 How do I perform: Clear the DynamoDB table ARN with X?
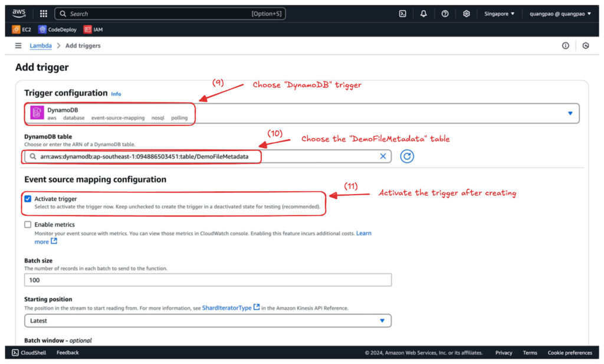point(383,156)
